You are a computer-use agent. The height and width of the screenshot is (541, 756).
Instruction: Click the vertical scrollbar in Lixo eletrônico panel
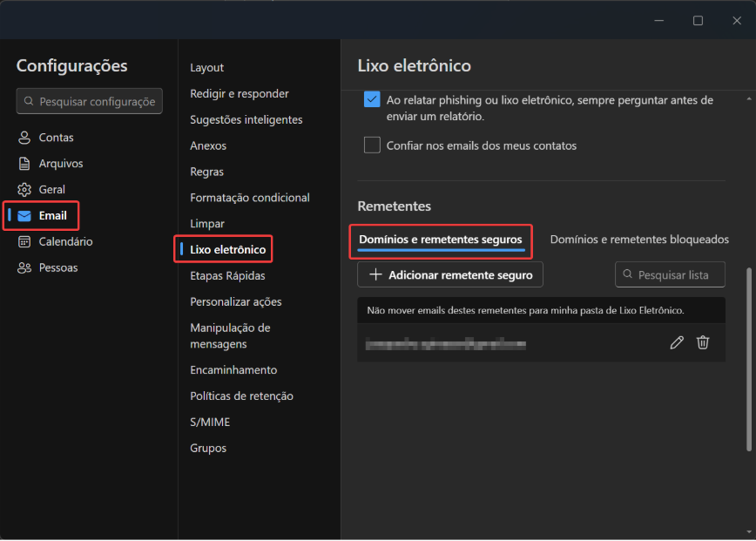[750, 358]
